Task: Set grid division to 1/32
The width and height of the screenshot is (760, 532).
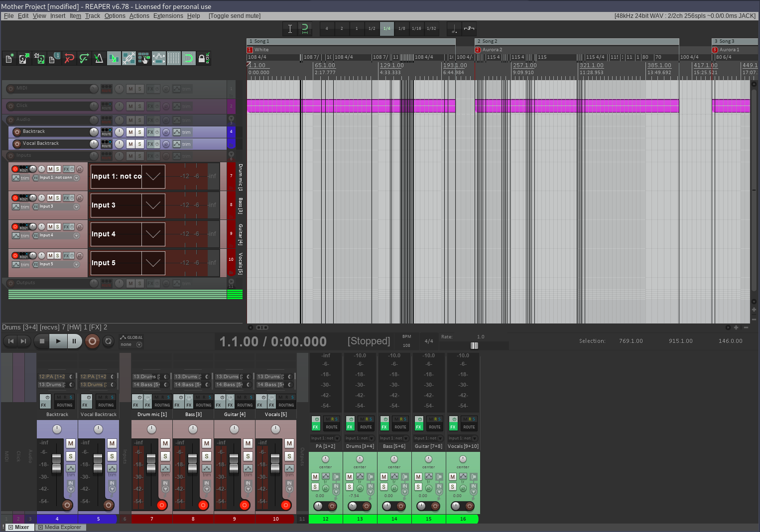Action: click(x=431, y=29)
